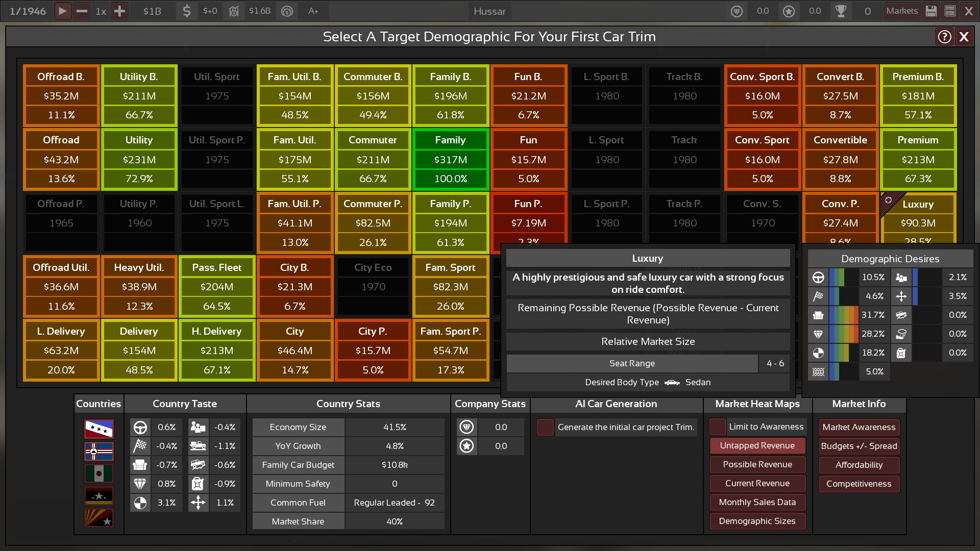This screenshot has width=980, height=551.
Task: Click the off-road vehicle icon in Demographic Desires
Action: (901, 315)
